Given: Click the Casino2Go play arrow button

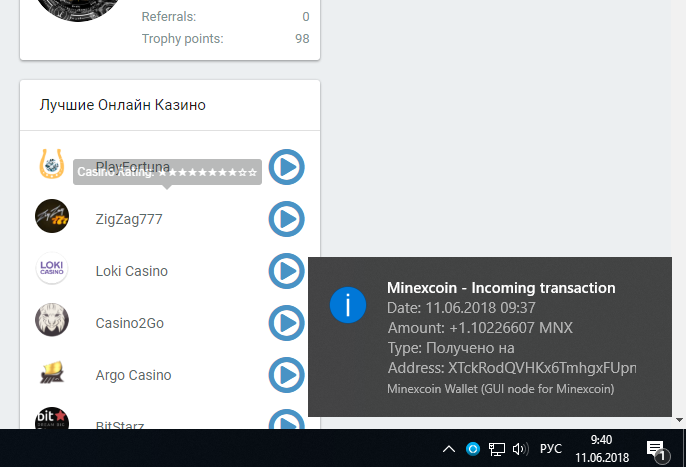Looking at the screenshot, I should pos(287,323).
